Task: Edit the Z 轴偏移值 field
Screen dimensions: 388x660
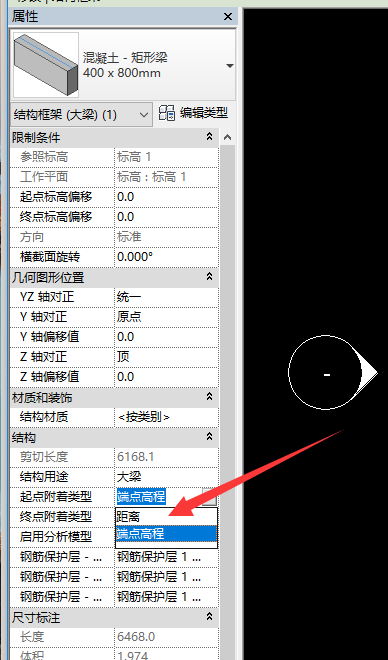Action: (x=166, y=377)
